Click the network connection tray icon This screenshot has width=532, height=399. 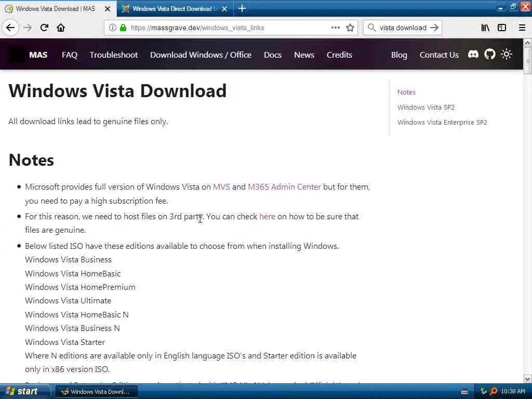[x=484, y=391]
